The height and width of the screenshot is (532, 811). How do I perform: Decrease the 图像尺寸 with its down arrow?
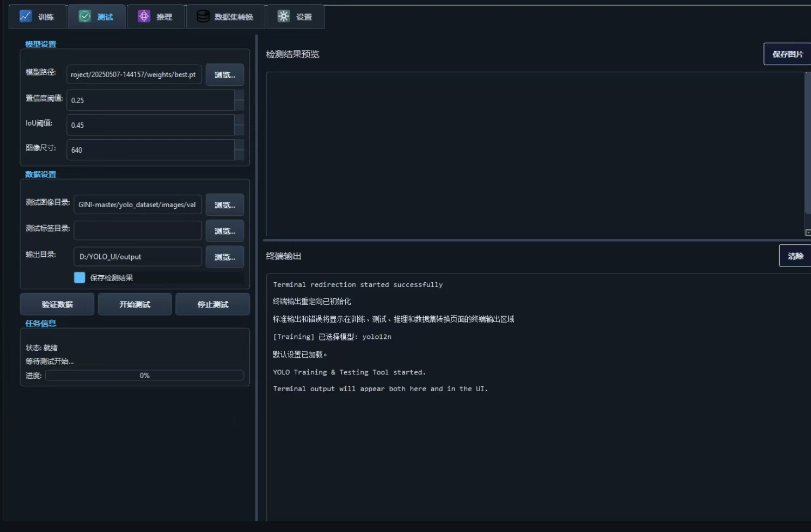[x=239, y=155]
